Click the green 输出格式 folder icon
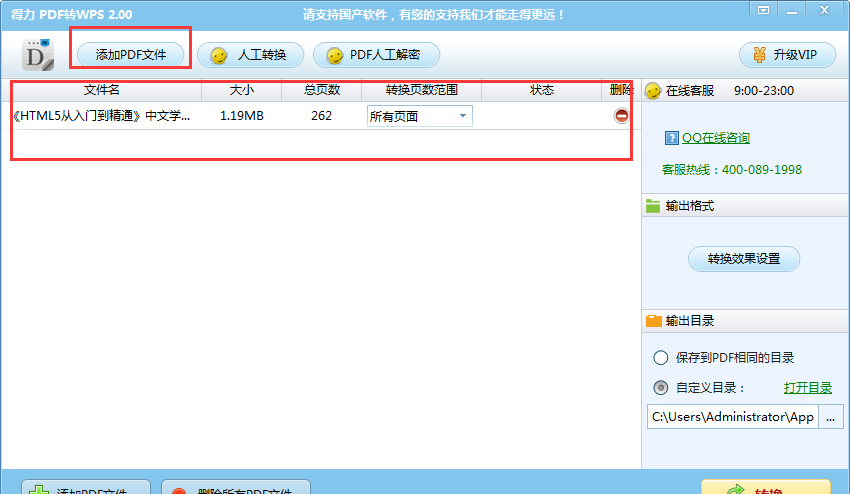 (653, 206)
